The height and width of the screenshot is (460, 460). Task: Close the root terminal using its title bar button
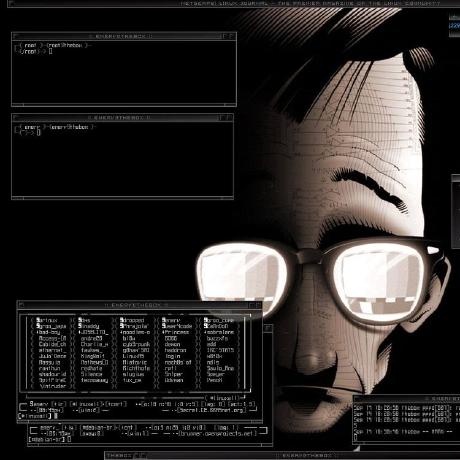(x=232, y=36)
